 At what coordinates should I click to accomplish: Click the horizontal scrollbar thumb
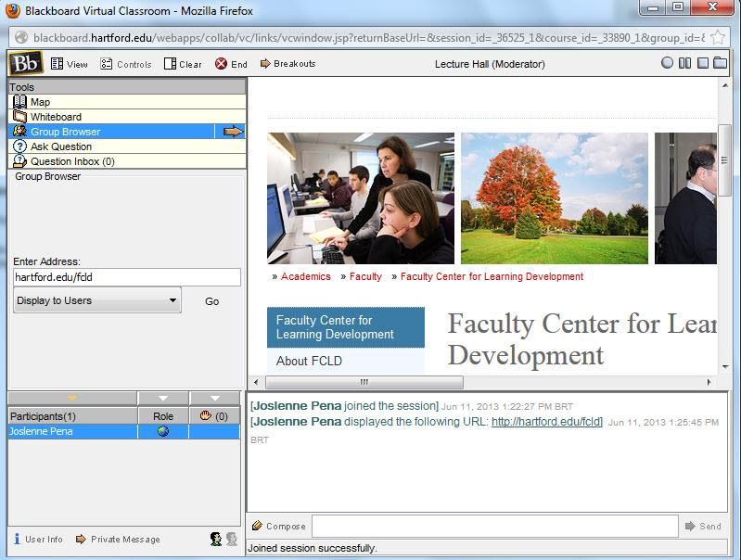coord(364,382)
